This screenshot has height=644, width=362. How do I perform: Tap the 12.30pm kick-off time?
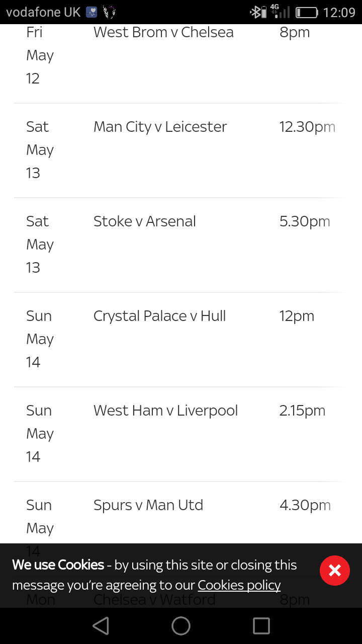[x=307, y=127]
